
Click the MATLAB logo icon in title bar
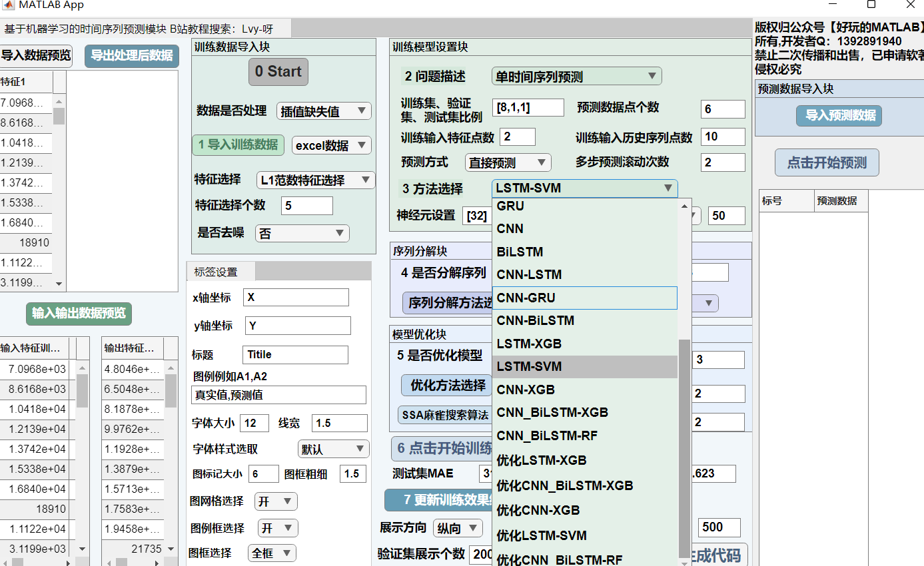tap(8, 5)
